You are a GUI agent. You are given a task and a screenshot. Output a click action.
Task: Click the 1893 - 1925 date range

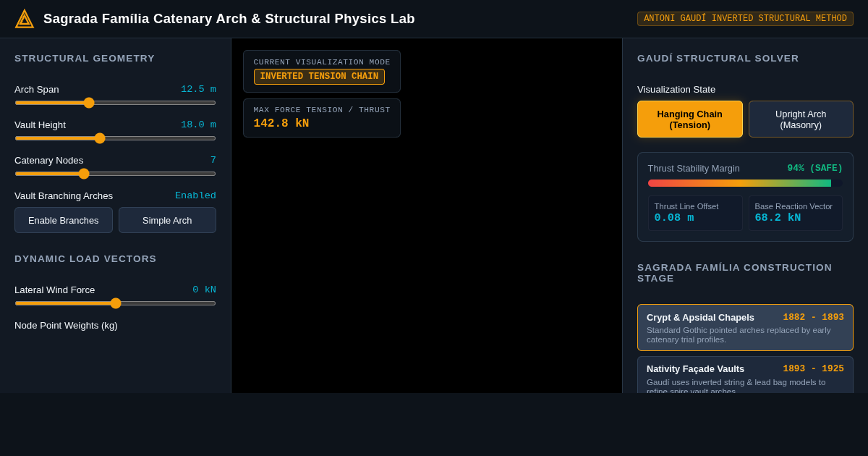pos(813,369)
